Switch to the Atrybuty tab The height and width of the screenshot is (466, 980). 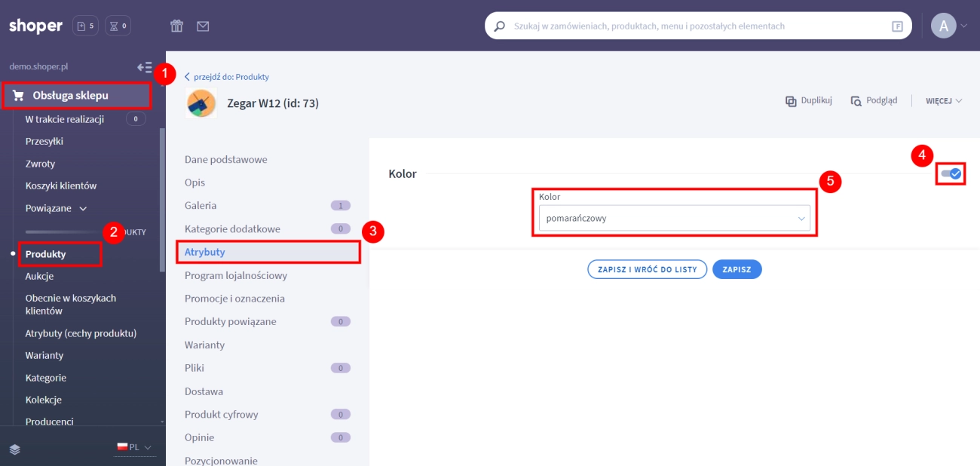pyautogui.click(x=205, y=252)
